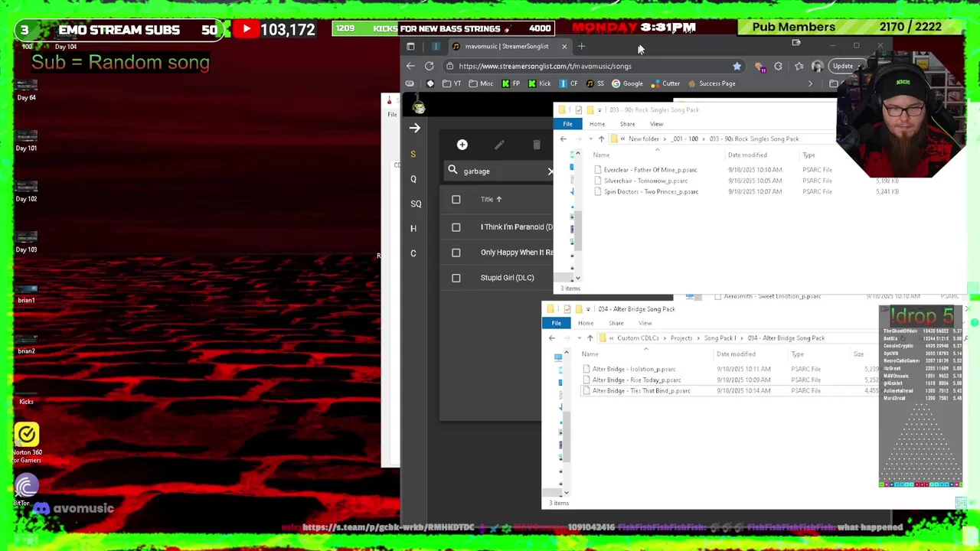Open the Norton 360 for Gamers desktop icon
Image resolution: width=980 pixels, height=551 pixels.
(26, 444)
